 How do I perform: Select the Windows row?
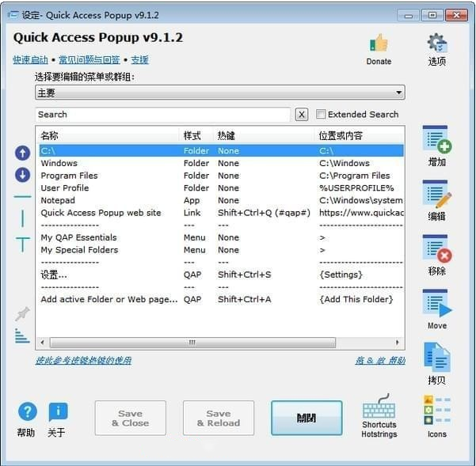pyautogui.click(x=221, y=163)
